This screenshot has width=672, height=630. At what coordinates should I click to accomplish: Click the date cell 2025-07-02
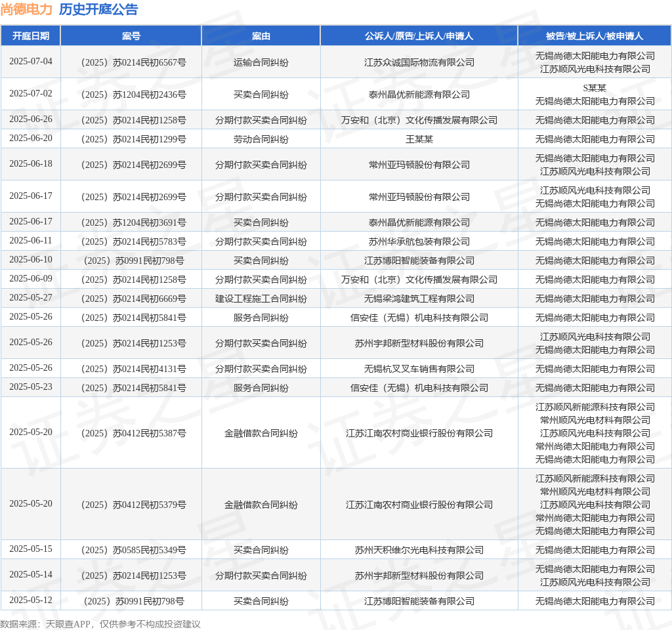pyautogui.click(x=31, y=93)
